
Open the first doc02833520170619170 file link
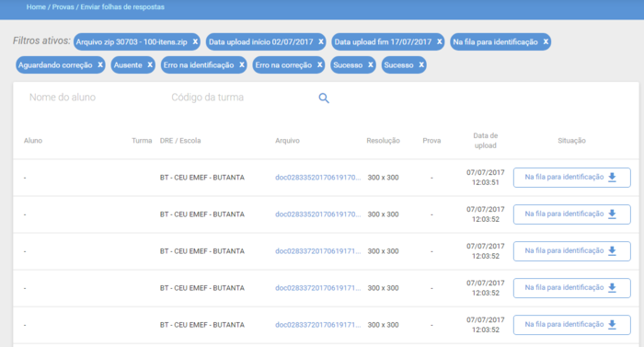point(318,178)
